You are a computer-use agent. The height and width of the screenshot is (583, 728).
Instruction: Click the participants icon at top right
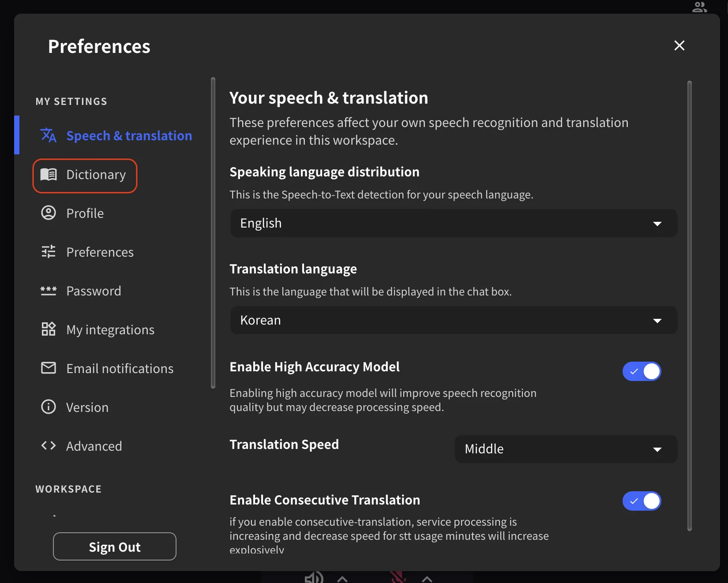(x=699, y=7)
